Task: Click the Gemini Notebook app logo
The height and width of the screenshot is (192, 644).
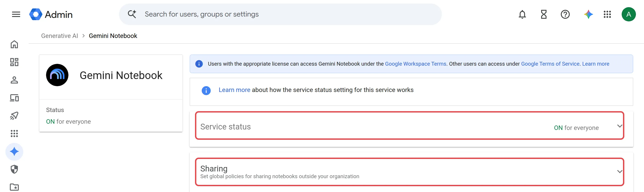Action: click(57, 75)
